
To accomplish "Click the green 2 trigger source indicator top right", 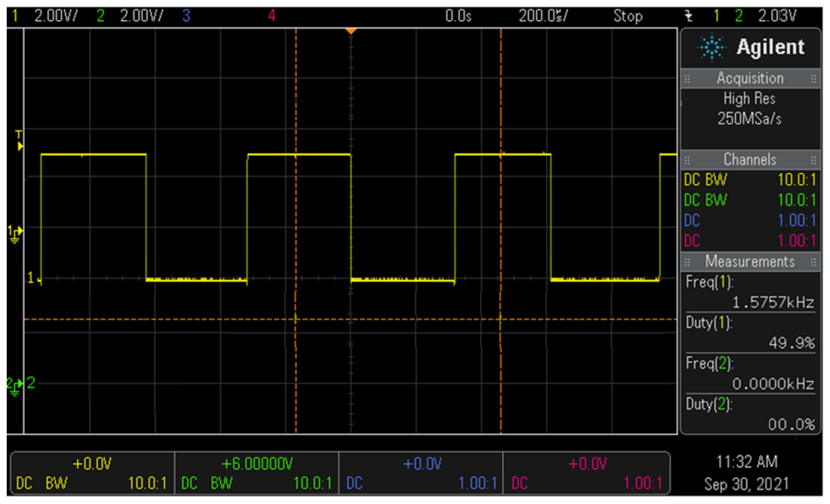I will coord(739,16).
